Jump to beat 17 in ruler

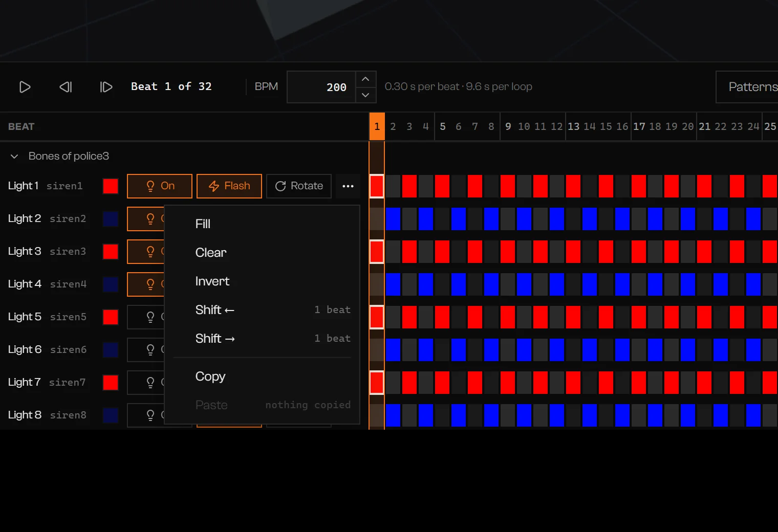point(639,127)
